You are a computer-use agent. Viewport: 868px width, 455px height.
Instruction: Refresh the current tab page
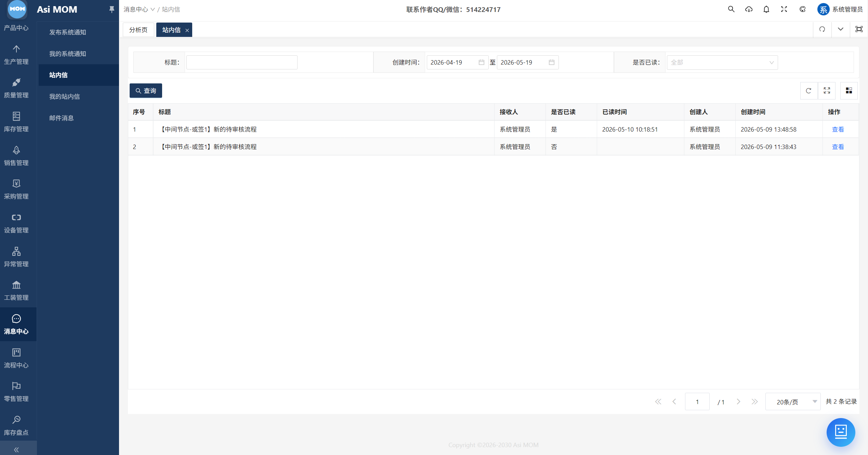coord(822,29)
